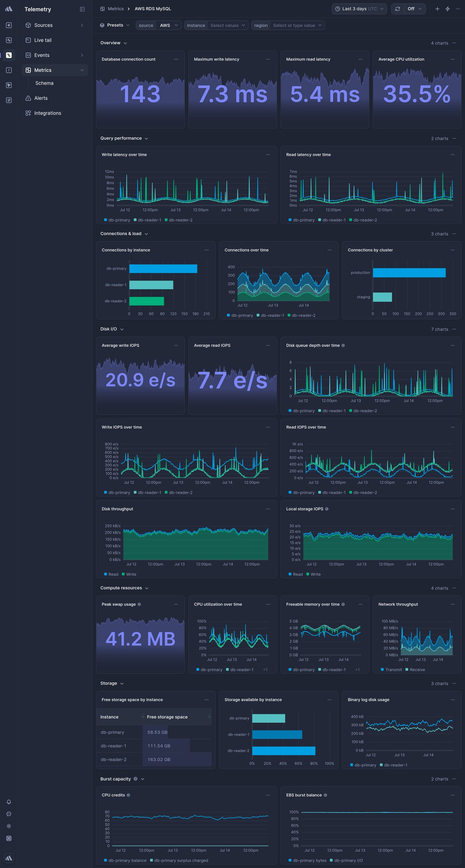Open Binary log disk usage chart menu

coord(453,700)
